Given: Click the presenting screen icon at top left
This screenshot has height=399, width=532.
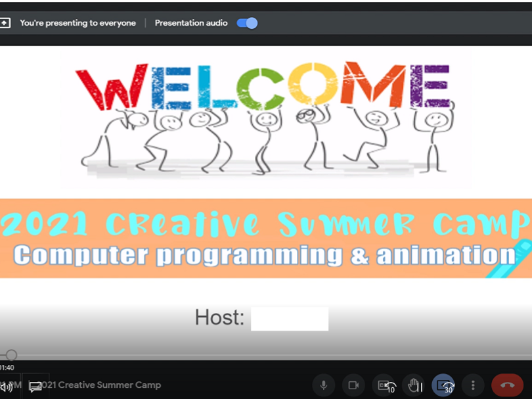Looking at the screenshot, I should tap(5, 23).
